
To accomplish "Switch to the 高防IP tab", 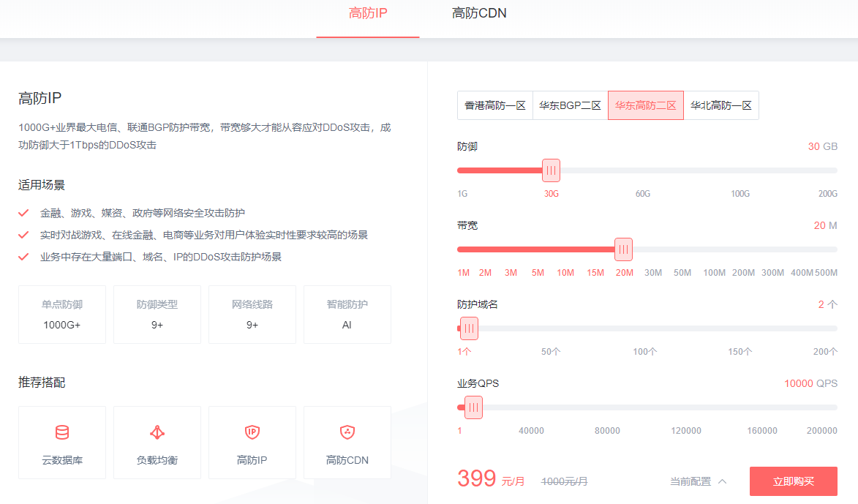I will 367,13.
